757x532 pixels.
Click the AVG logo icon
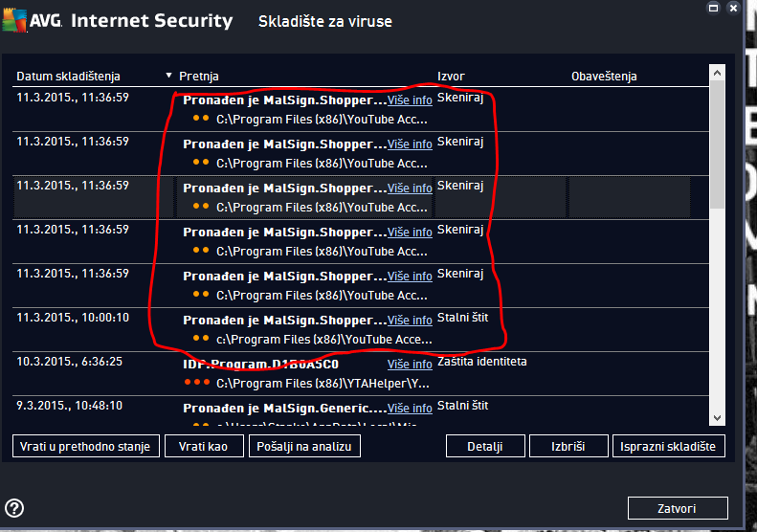coord(14,21)
